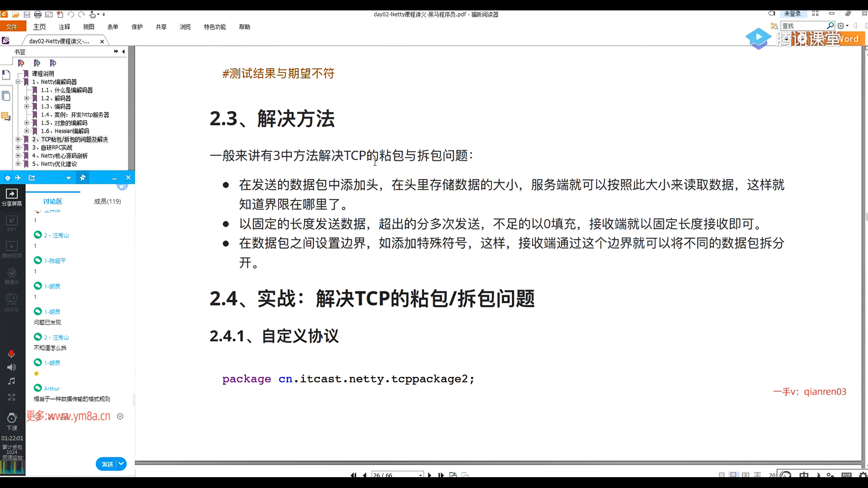Toggle fullscreen arrows icon in sidebar
Viewport: 868px width, 488px height.
tap(12, 397)
